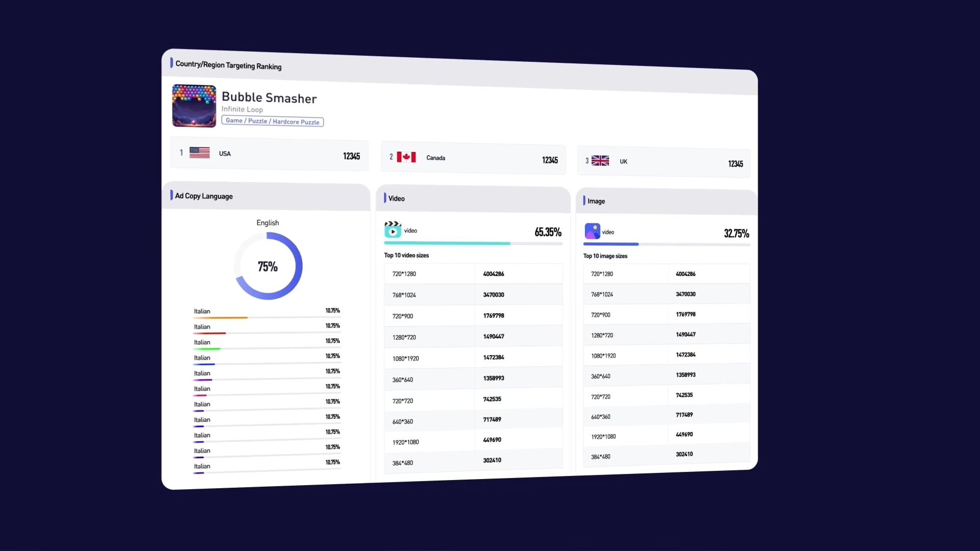Click the Ad Copy Language header
This screenshot has height=551, width=980.
(x=204, y=196)
